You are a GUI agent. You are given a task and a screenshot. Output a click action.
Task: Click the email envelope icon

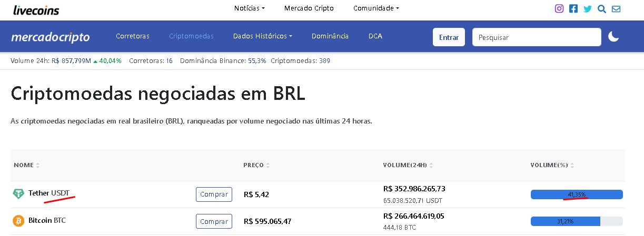click(x=616, y=8)
